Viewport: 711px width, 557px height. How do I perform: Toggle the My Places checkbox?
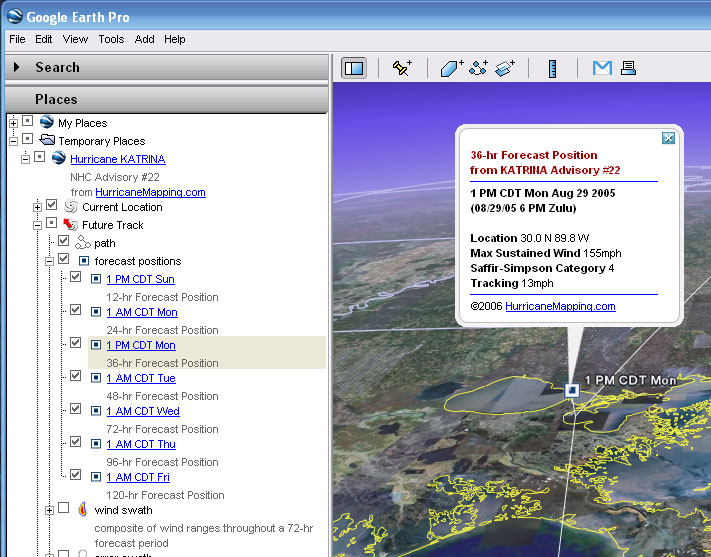[28, 121]
